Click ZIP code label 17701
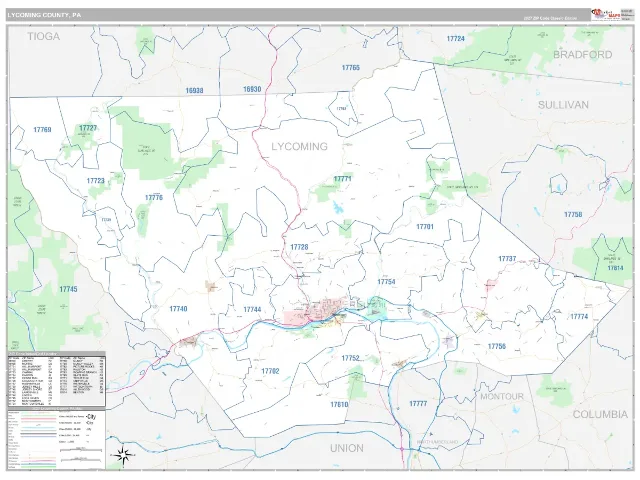640x480 pixels. [425, 227]
